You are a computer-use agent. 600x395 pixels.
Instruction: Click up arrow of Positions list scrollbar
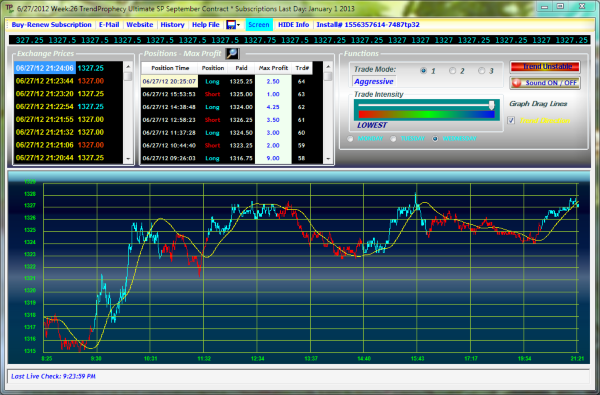coord(328,67)
